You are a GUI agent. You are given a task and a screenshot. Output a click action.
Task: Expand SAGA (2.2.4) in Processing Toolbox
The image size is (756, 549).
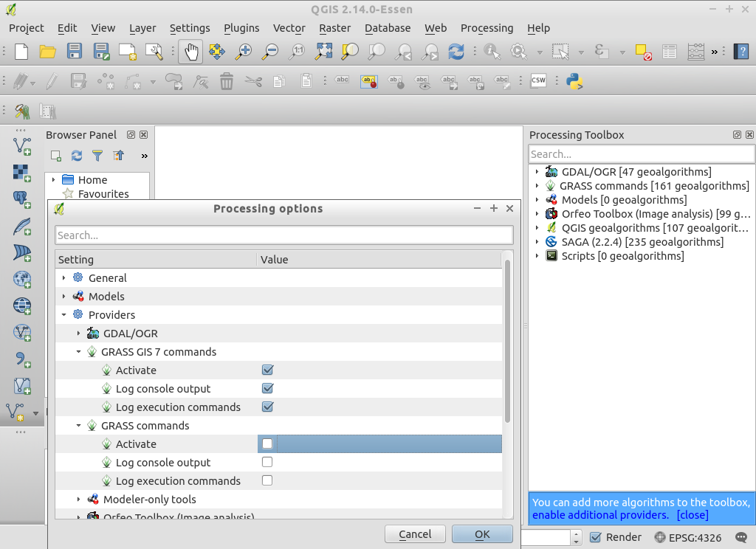tap(537, 241)
